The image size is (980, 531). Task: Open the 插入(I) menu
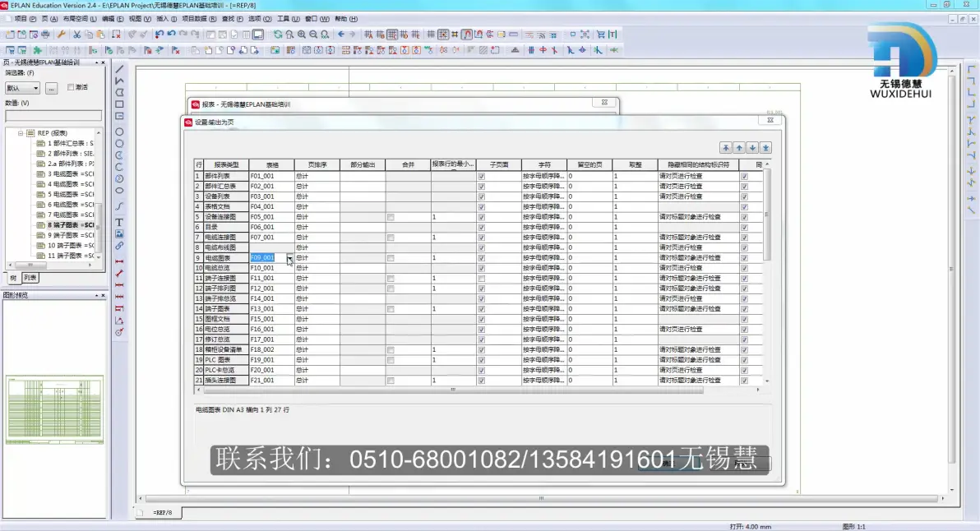166,19
